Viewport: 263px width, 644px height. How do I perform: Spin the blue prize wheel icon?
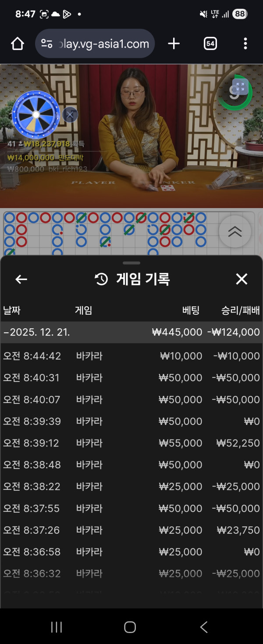click(36, 115)
